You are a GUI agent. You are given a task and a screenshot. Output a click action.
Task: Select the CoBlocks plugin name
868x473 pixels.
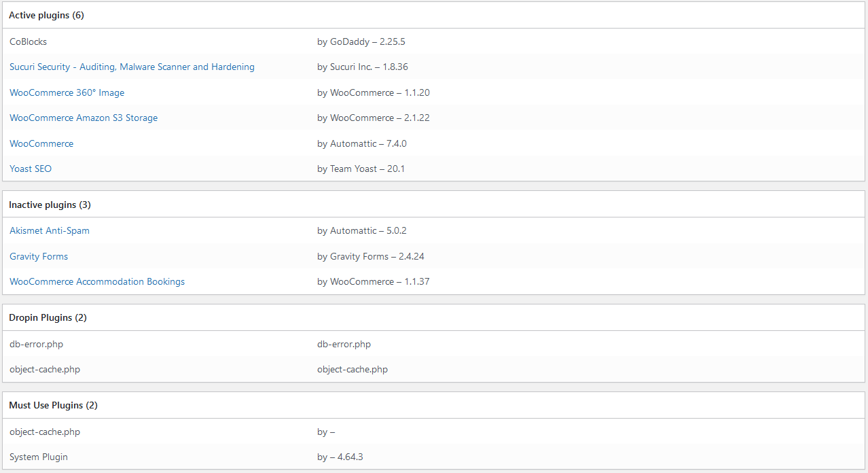pos(28,41)
